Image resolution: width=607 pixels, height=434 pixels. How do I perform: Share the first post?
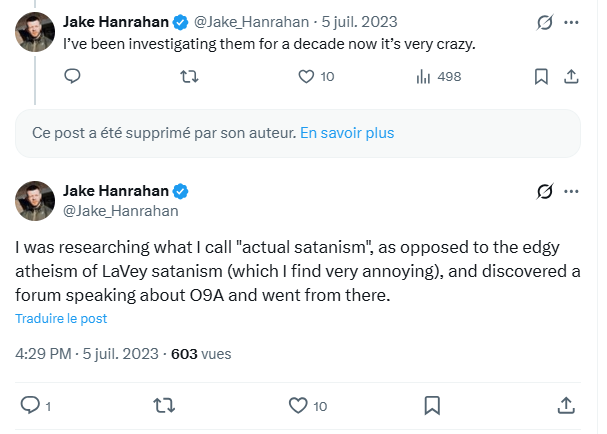pyautogui.click(x=571, y=76)
